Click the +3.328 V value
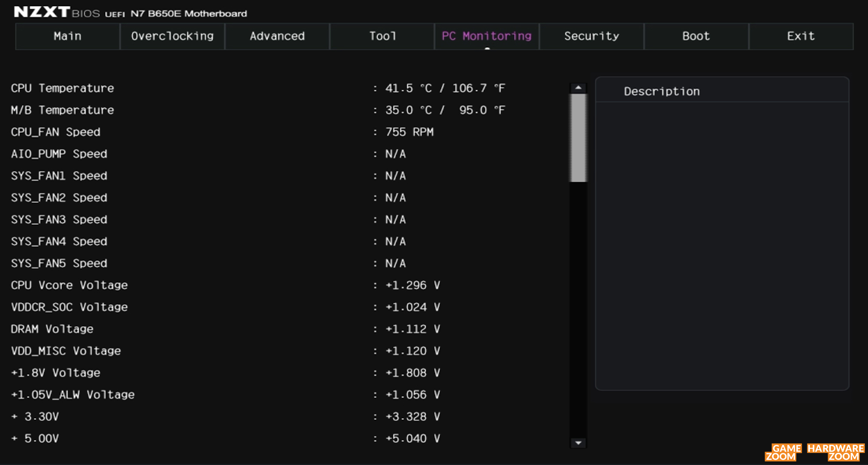The width and height of the screenshot is (868, 465). 413,417
